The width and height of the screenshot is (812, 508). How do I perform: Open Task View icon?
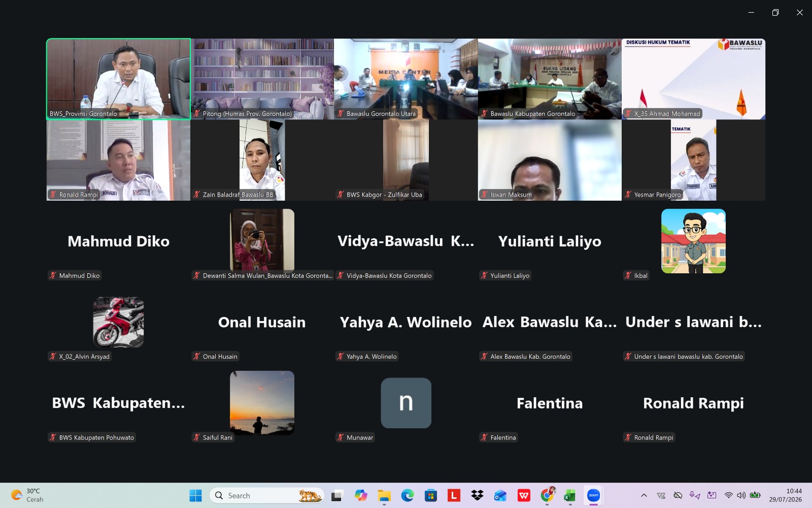[x=337, y=495]
